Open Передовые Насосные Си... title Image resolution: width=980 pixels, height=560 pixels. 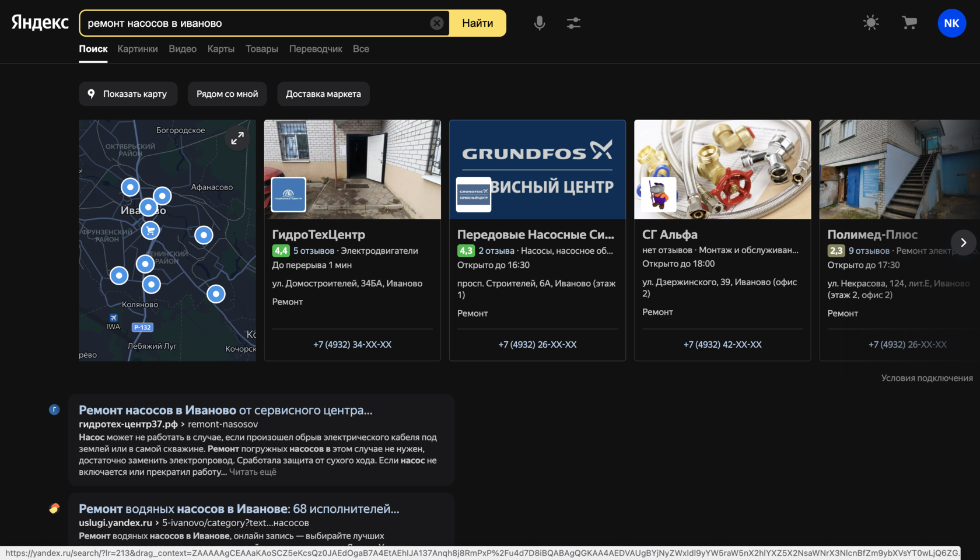point(535,235)
